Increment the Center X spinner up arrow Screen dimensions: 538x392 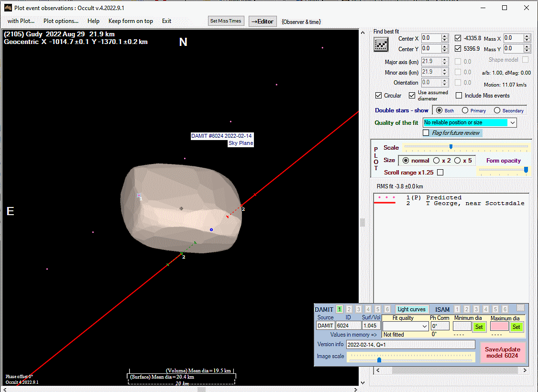[445, 36]
